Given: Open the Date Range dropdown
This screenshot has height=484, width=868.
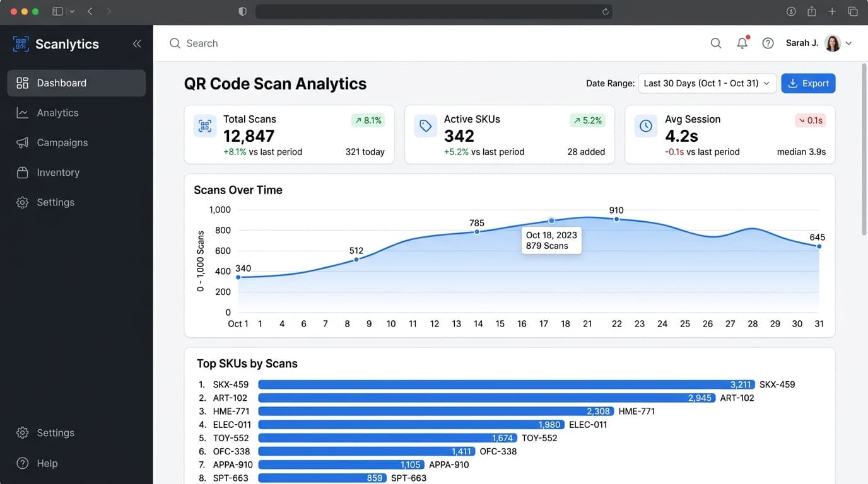Looking at the screenshot, I should (707, 83).
